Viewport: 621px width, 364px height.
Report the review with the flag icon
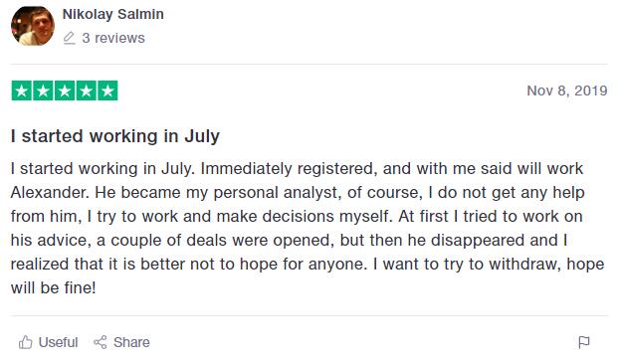coord(584,342)
